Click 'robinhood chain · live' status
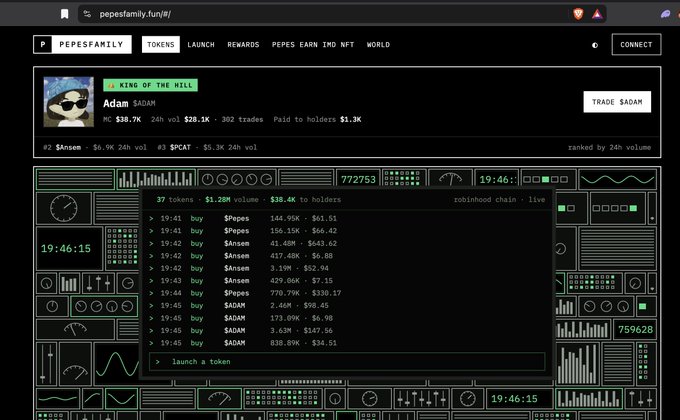Screen dimensions: 680x420 point(499,200)
